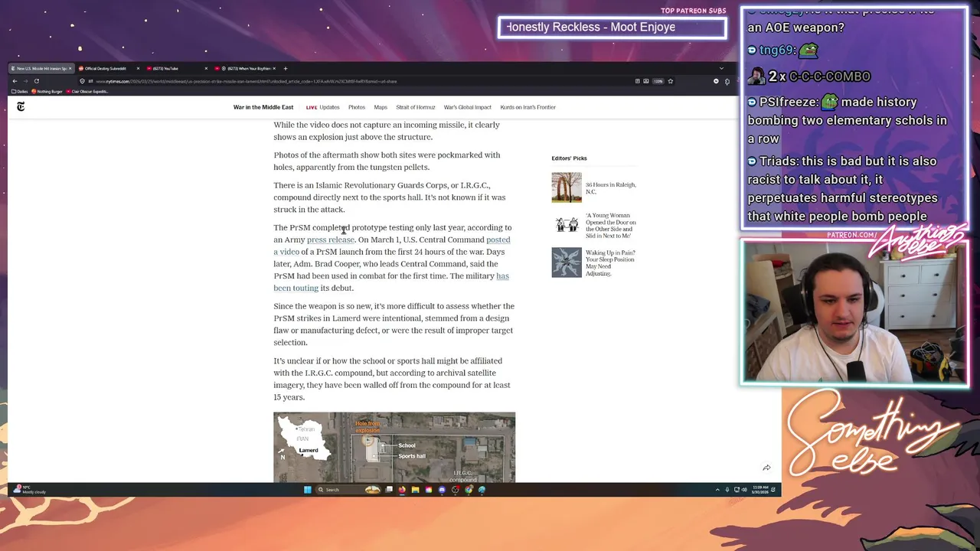Open Kurds on Iran's Frontier section
The image size is (980, 551).
pyautogui.click(x=528, y=107)
